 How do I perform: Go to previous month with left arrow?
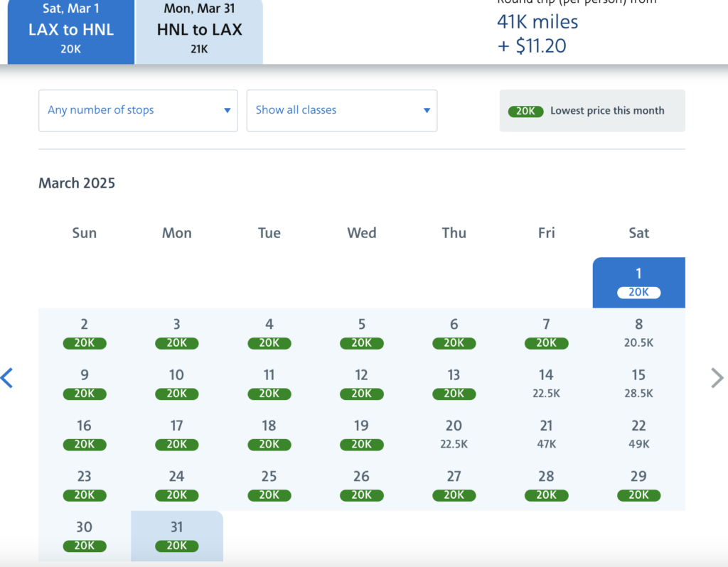(7, 377)
